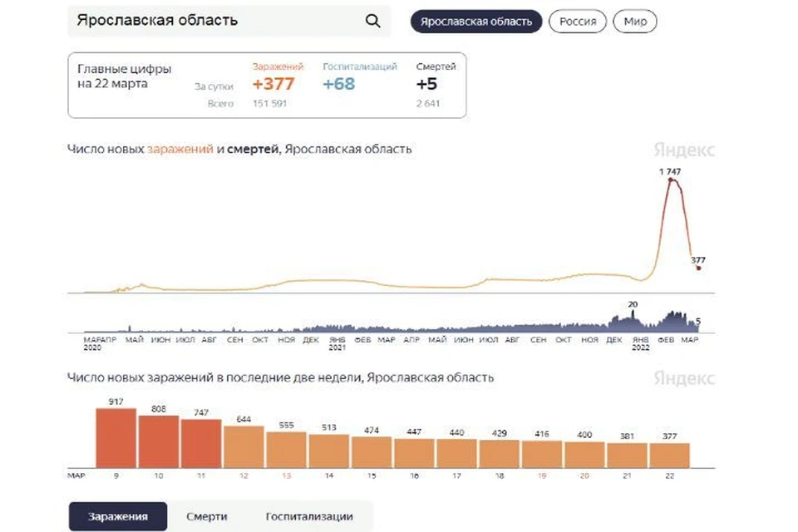Click the 808 bar for March 10
The height and width of the screenshot is (532, 798).
click(x=159, y=442)
